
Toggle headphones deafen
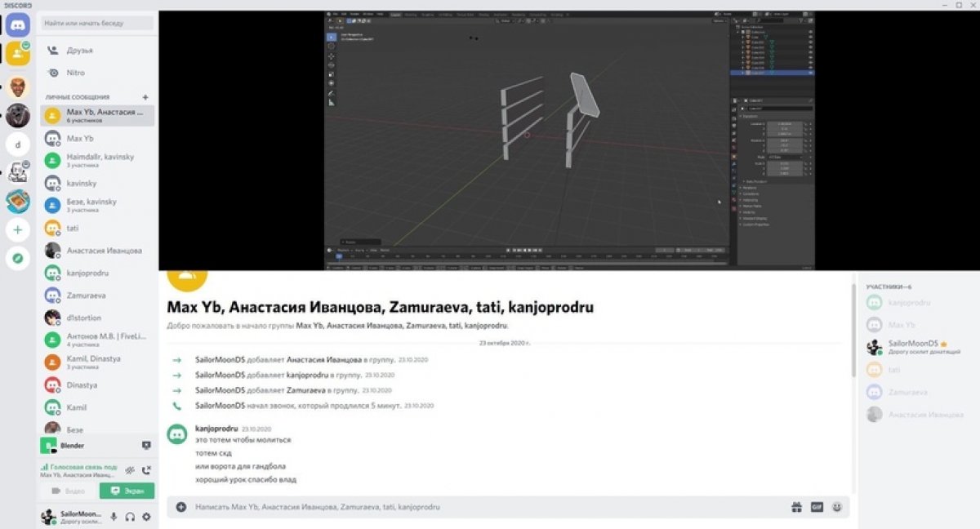[x=130, y=517]
